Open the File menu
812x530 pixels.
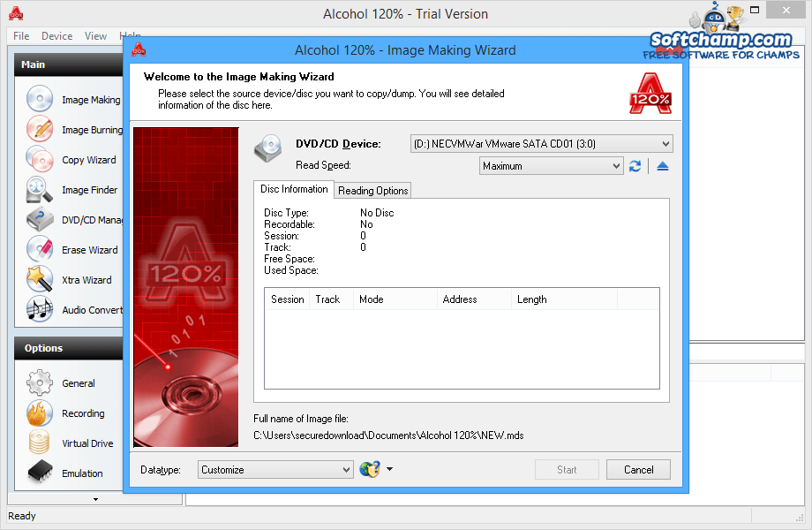pyautogui.click(x=21, y=35)
